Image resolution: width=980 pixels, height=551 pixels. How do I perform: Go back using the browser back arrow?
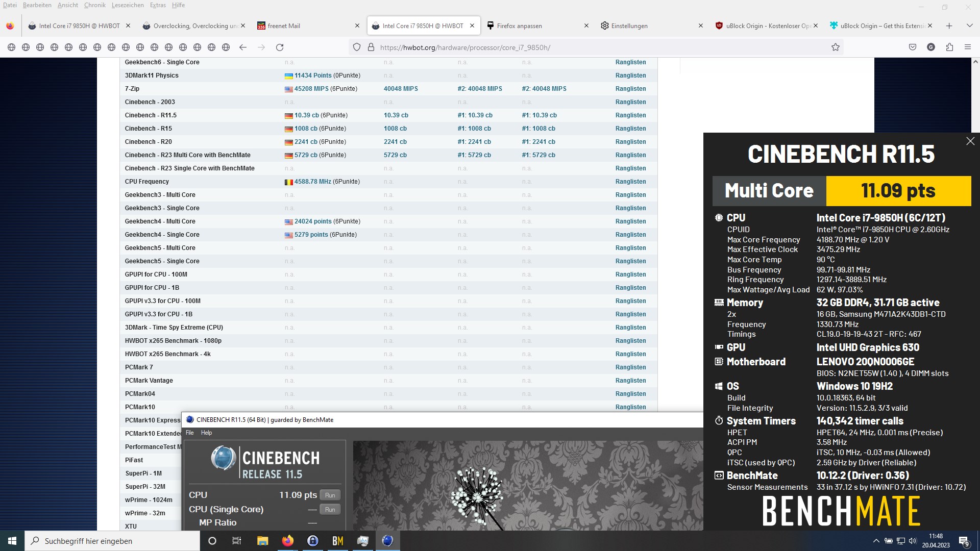coord(243,47)
